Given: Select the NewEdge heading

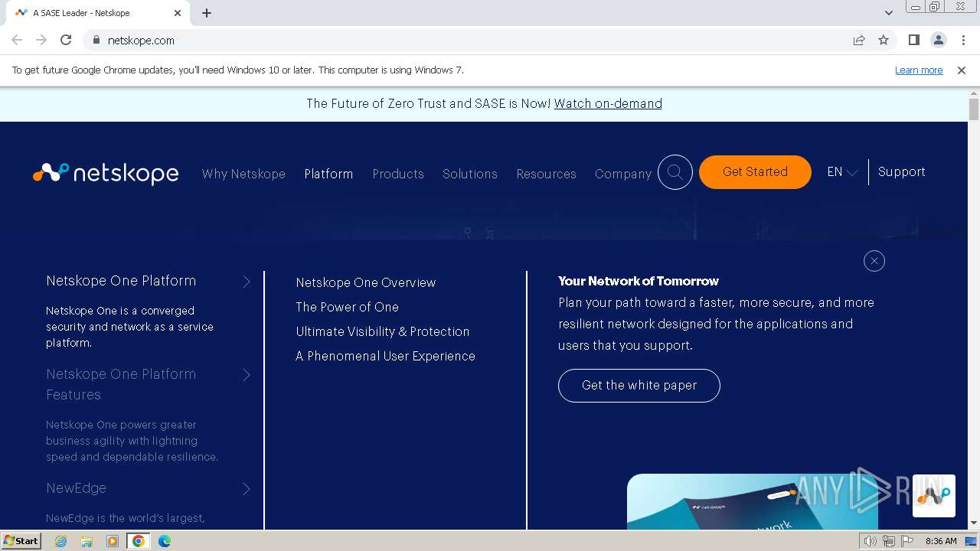Looking at the screenshot, I should click(76, 488).
